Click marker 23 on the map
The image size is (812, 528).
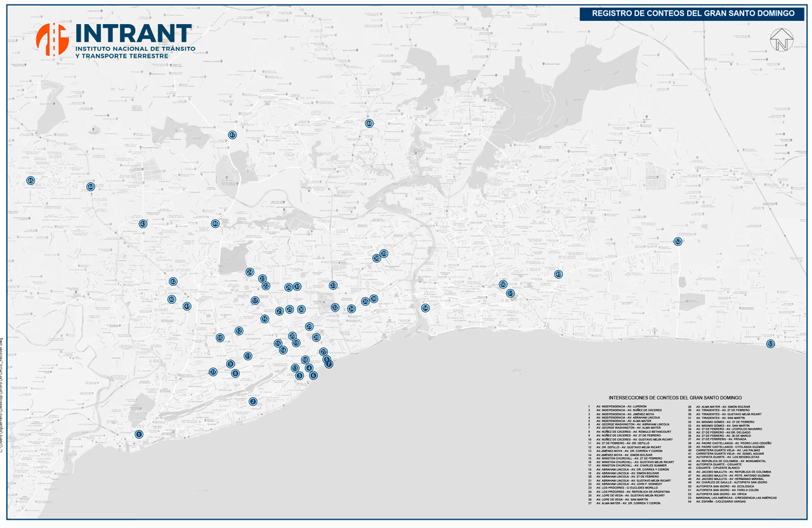(x=263, y=279)
